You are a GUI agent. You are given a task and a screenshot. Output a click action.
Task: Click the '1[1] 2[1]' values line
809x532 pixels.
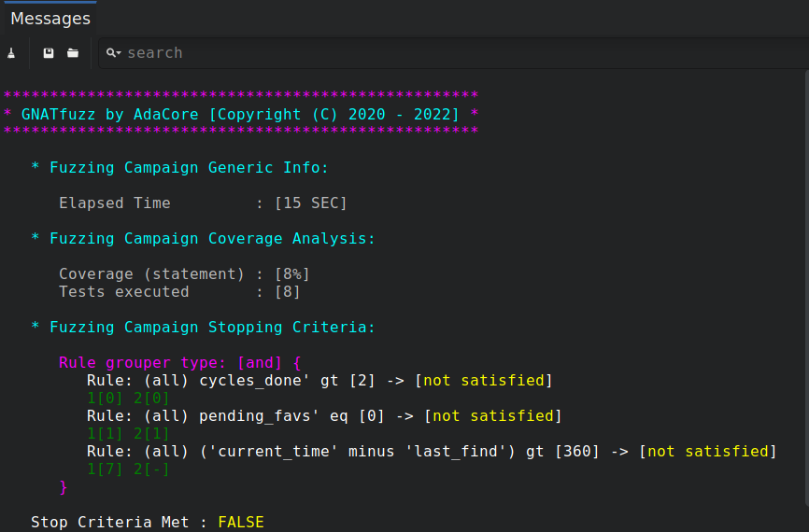pos(128,434)
